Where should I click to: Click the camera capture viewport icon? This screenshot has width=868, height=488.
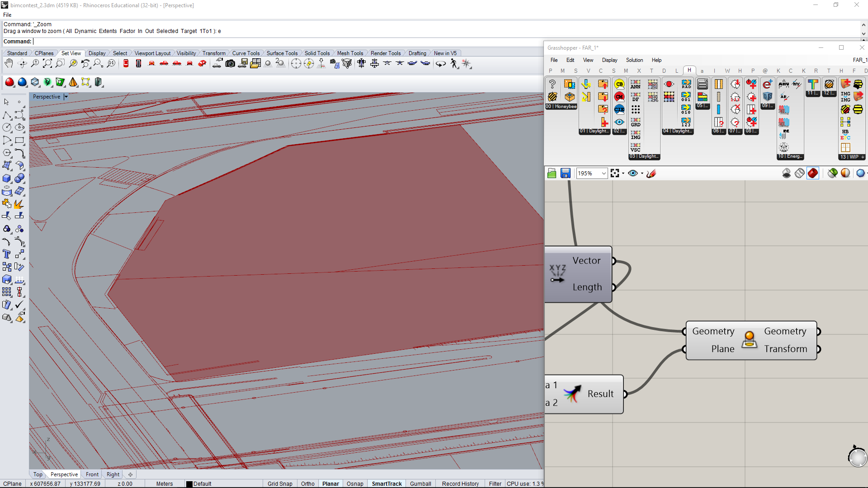click(230, 64)
